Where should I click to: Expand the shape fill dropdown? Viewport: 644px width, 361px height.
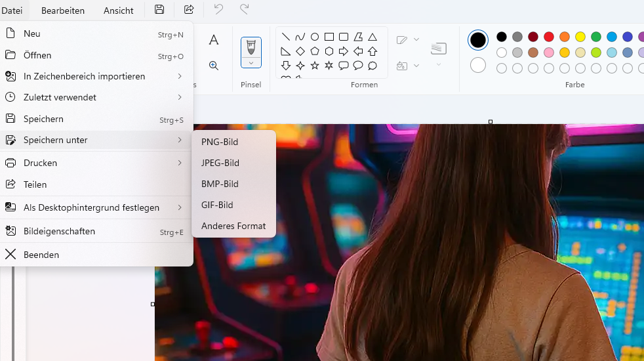(x=416, y=66)
